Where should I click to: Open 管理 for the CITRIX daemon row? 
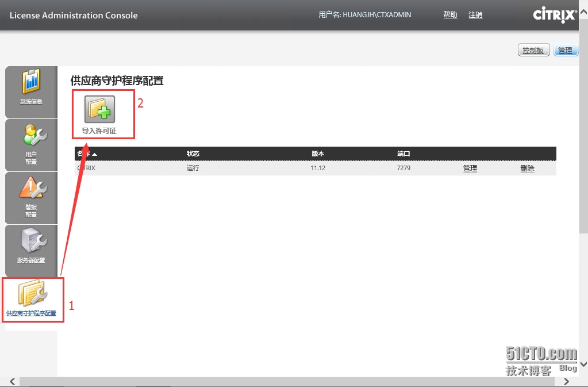(x=470, y=168)
